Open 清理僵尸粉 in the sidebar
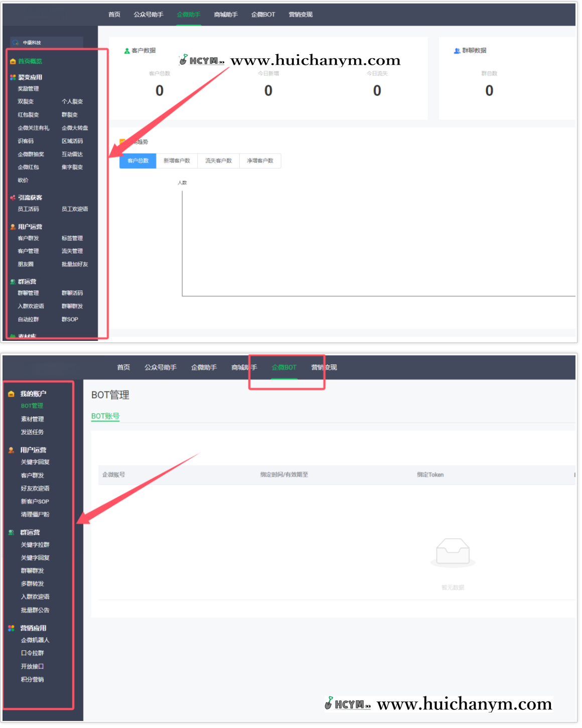582x728 pixels. 35,515
